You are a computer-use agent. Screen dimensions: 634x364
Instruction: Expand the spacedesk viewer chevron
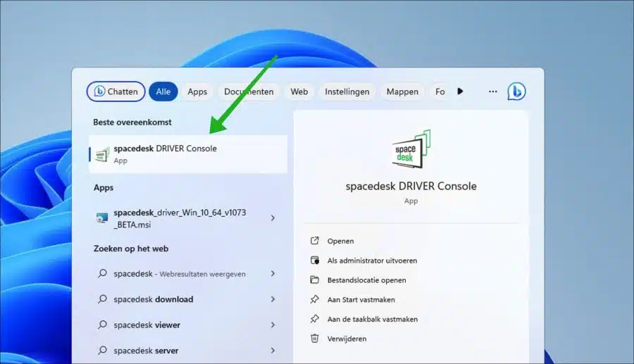click(x=273, y=325)
